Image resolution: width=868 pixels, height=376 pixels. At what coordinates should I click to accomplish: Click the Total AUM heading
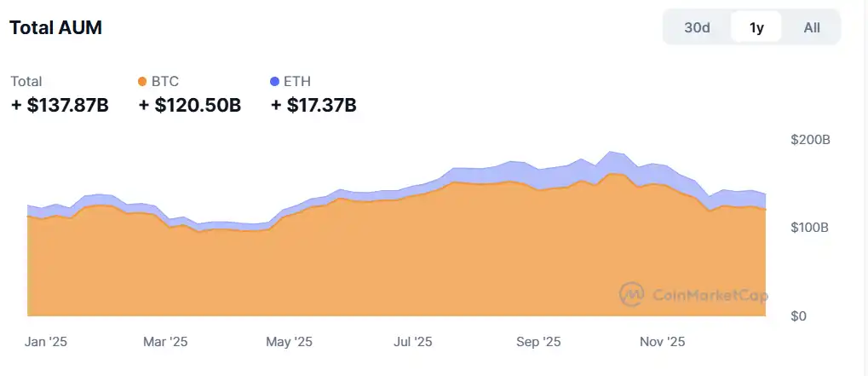click(55, 27)
